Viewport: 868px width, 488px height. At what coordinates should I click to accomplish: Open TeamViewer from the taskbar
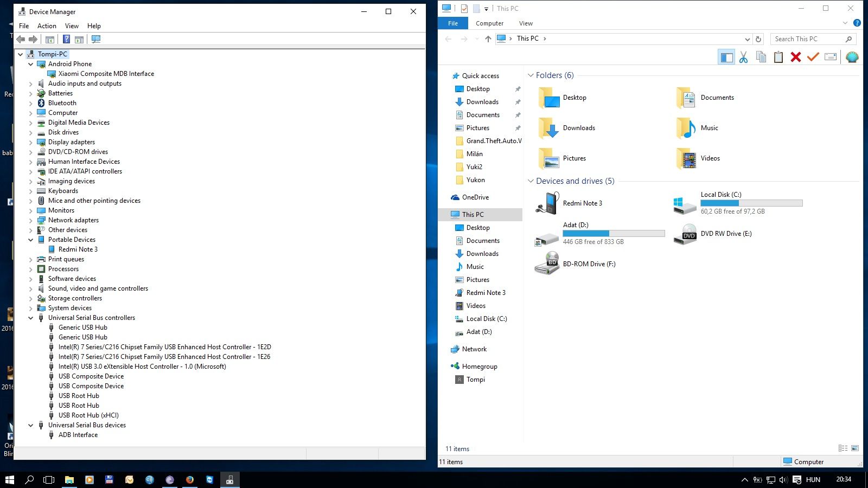pyautogui.click(x=209, y=480)
